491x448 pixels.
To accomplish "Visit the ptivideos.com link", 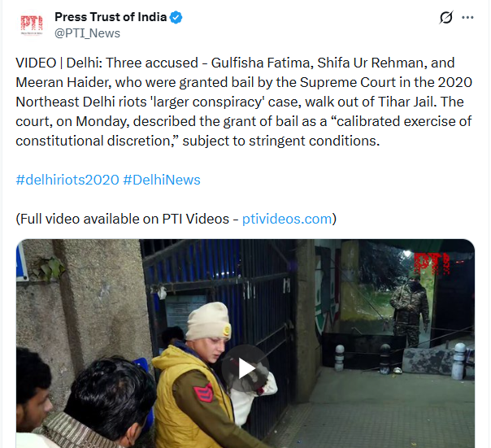I will (286, 219).
